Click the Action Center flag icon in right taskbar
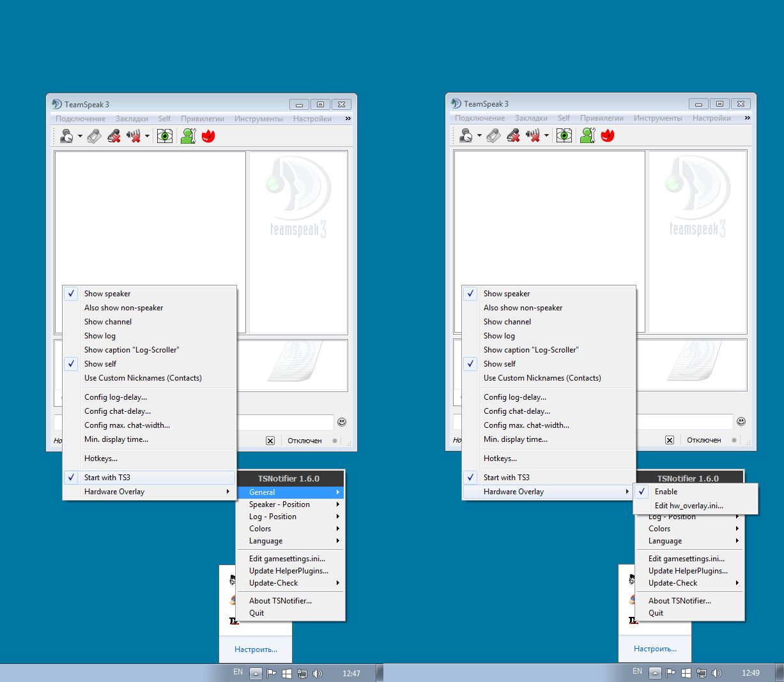The width and height of the screenshot is (784, 682). click(670, 673)
